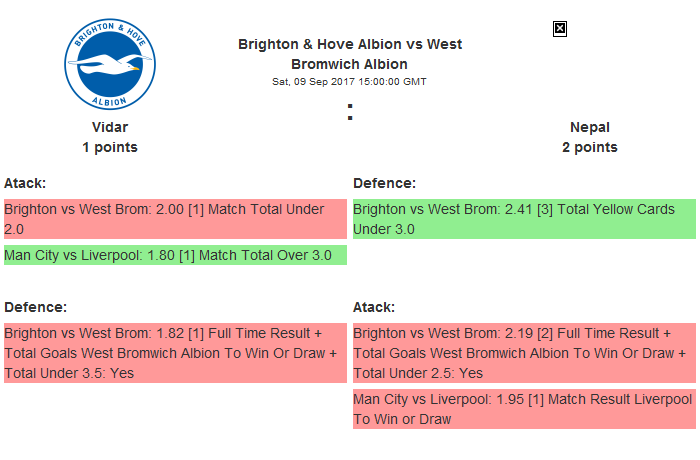The width and height of the screenshot is (700, 460).
Task: Click Vidar's lower Defence heading
Action: pos(36,307)
